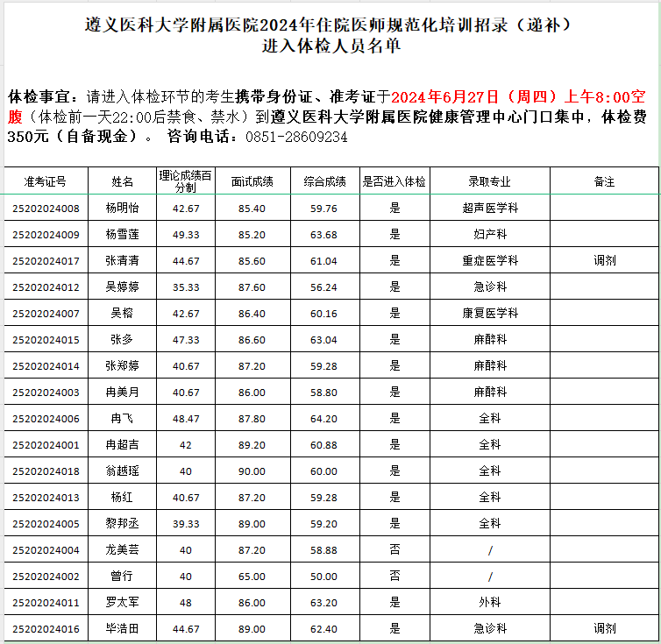661x644 pixels.
Task: Click exam number 25202024012
Action: point(46,287)
